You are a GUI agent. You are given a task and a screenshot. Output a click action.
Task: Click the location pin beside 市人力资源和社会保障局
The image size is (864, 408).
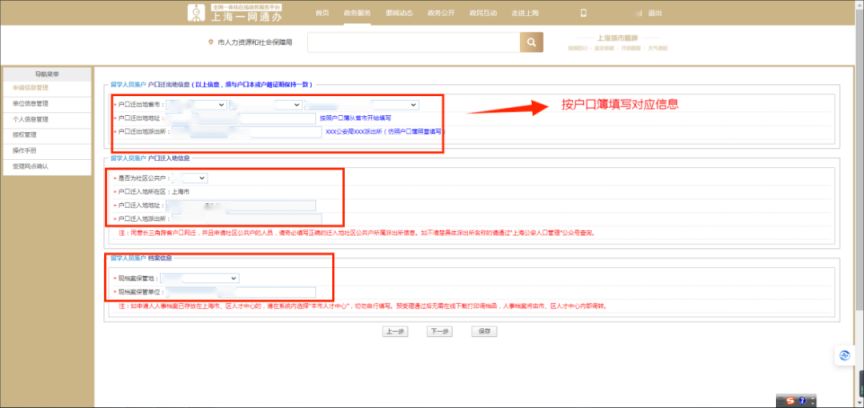click(208, 43)
